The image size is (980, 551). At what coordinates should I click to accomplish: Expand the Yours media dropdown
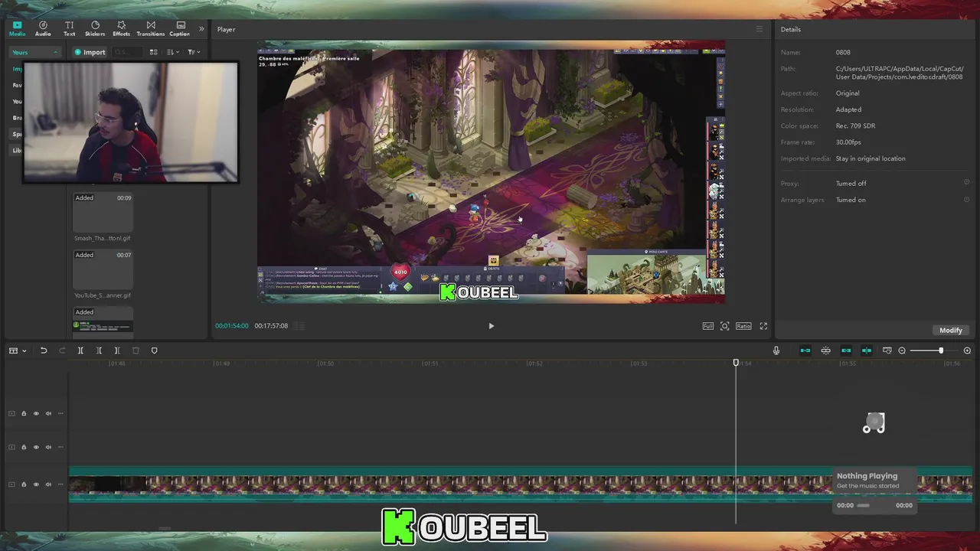click(34, 52)
